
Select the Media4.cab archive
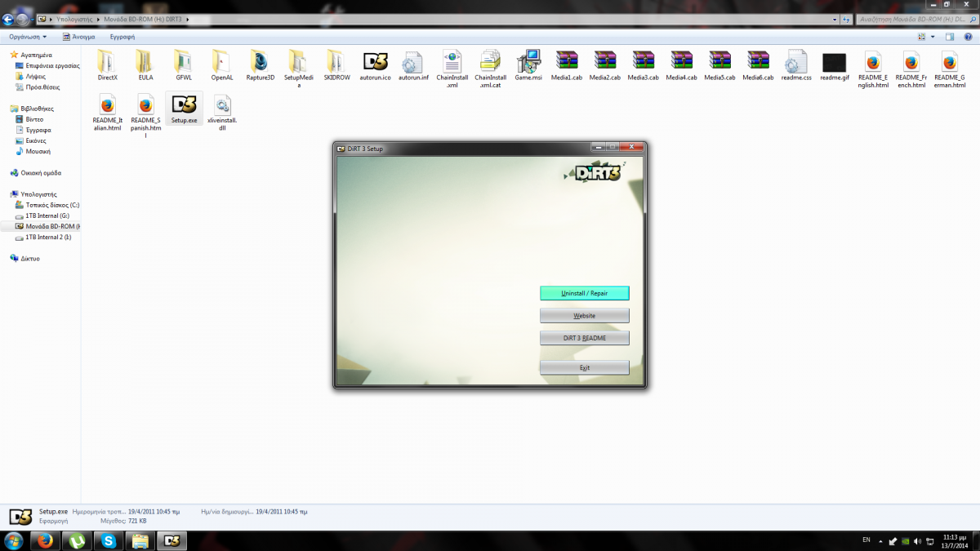tap(682, 66)
